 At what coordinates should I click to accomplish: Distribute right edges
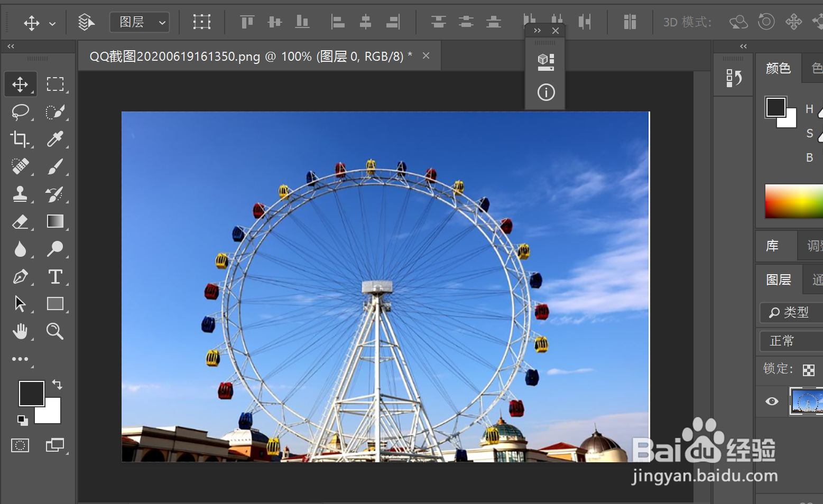coord(584,22)
